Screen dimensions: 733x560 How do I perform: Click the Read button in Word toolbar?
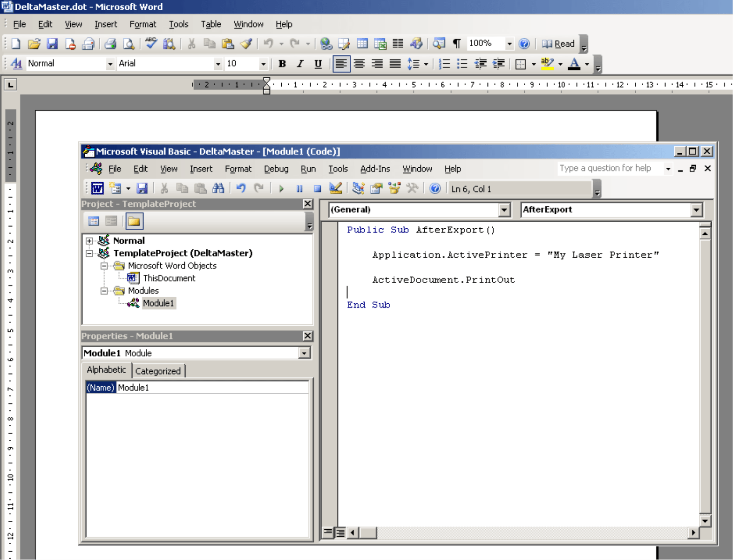(x=558, y=44)
